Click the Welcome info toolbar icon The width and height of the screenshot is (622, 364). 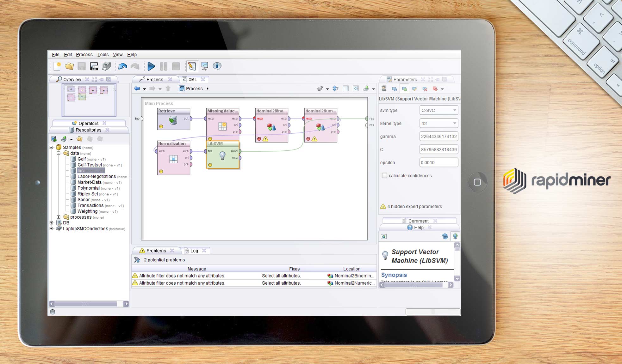217,66
